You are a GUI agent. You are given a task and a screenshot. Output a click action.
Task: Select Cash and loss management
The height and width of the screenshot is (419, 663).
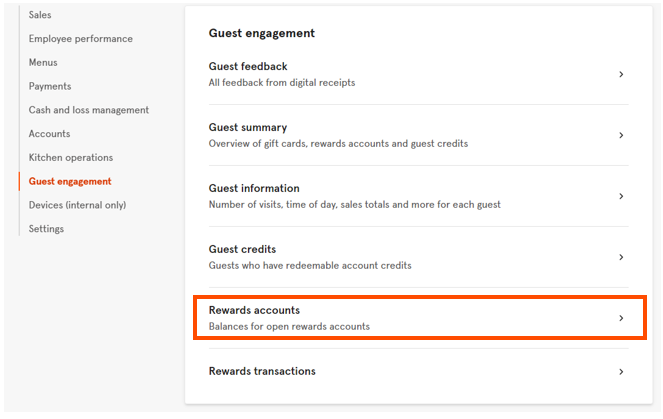pyautogui.click(x=88, y=110)
